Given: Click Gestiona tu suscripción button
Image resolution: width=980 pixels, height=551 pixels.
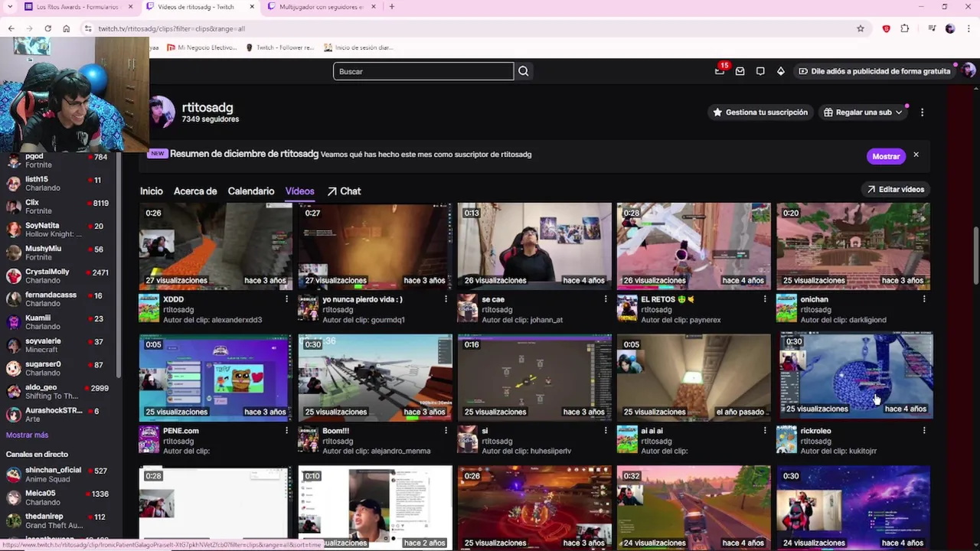Looking at the screenshot, I should (x=760, y=112).
